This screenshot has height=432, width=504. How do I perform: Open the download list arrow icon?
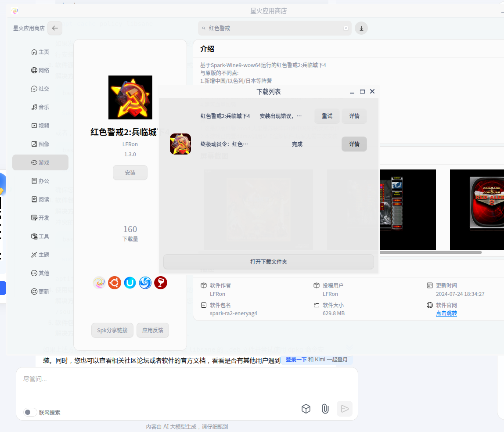click(361, 28)
